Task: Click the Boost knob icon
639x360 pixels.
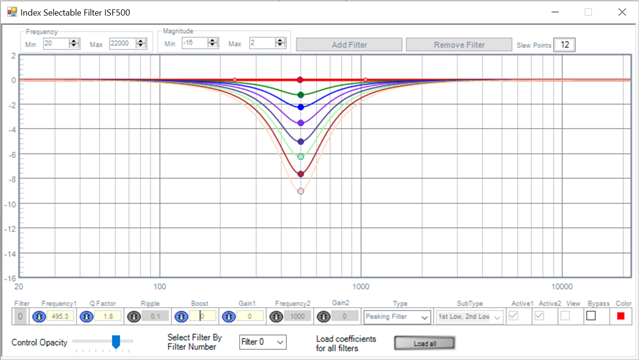Action: (181, 316)
